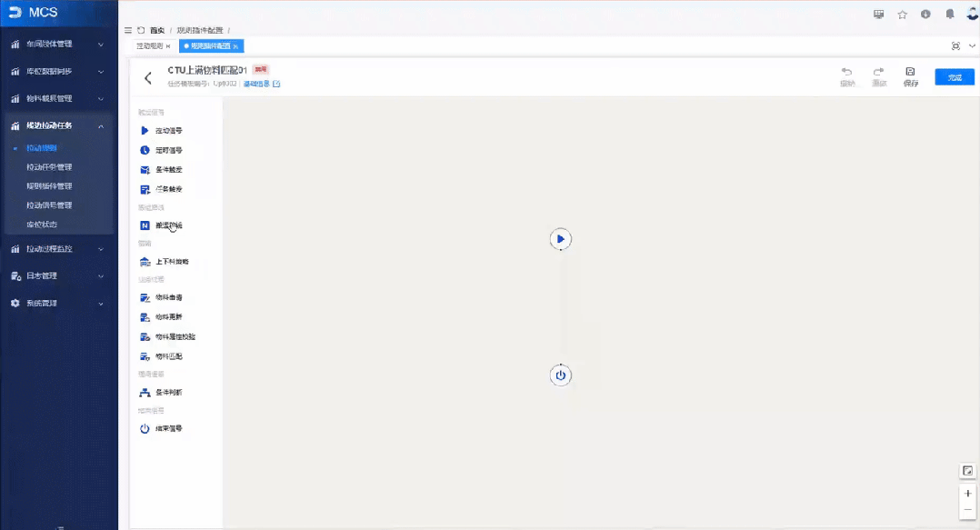Open 库位状态 in the sidebar
This screenshot has height=530, width=980.
click(42, 224)
